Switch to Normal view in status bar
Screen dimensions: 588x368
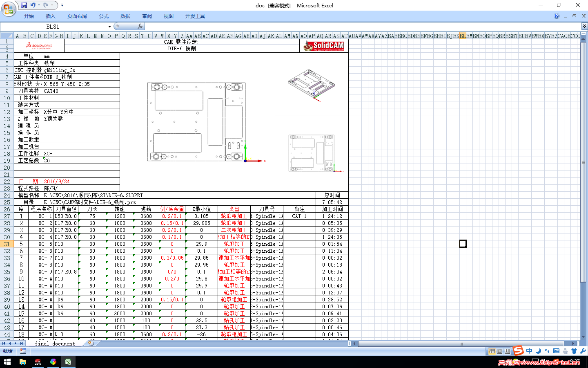click(492, 351)
